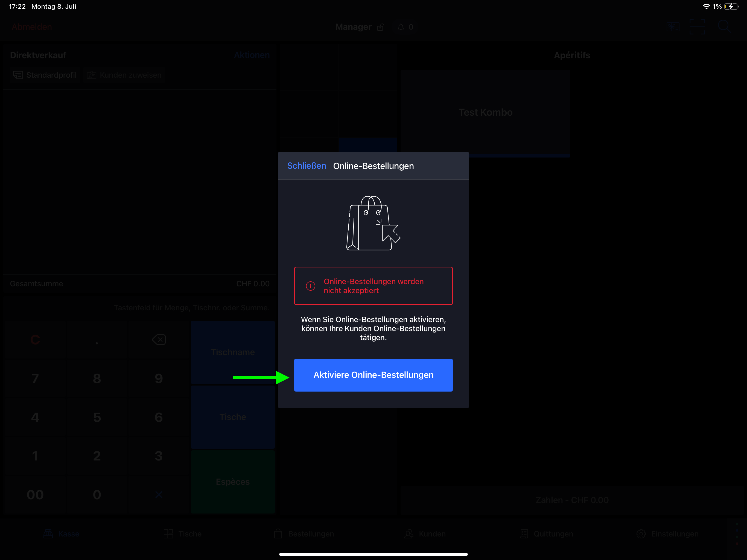This screenshot has height=560, width=747.
Task: Tap the notification bell icon
Action: pyautogui.click(x=401, y=27)
